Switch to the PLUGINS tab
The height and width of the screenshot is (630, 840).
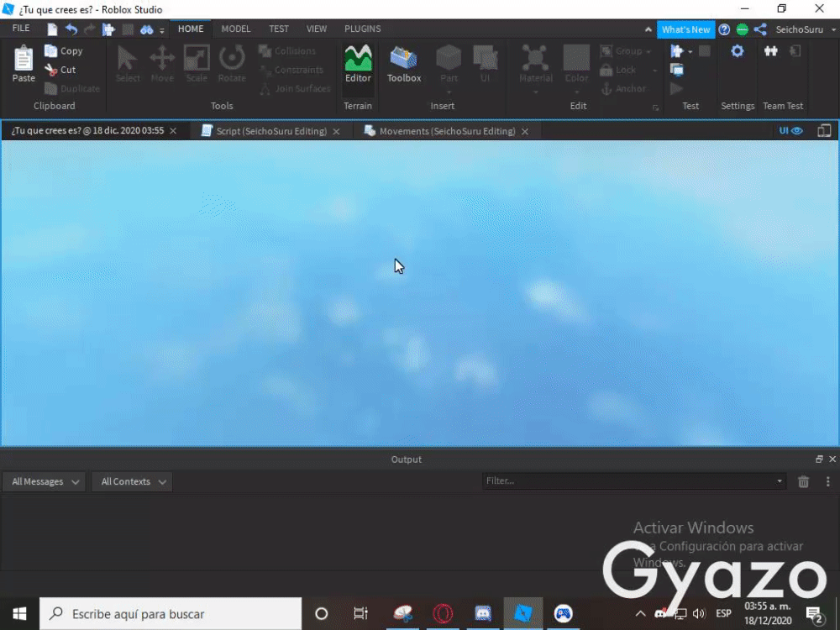coord(363,29)
